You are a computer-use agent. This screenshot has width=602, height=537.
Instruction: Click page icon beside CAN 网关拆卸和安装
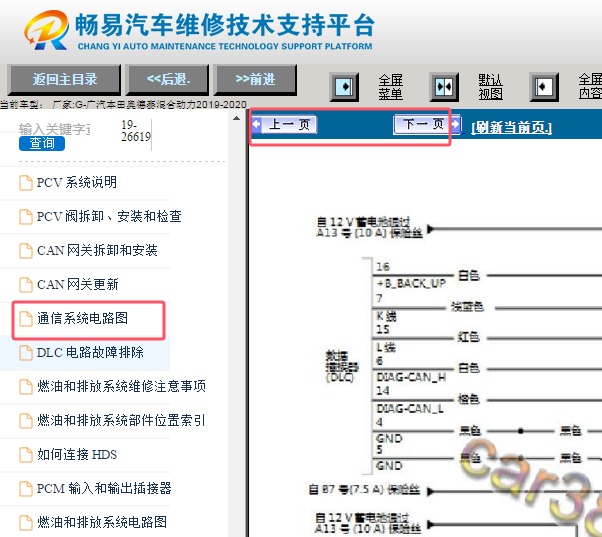coord(26,251)
